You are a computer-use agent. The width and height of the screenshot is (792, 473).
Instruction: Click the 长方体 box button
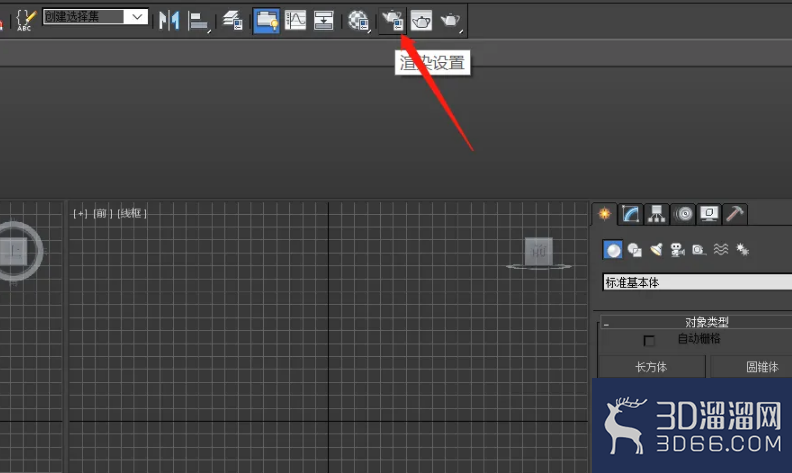click(651, 367)
